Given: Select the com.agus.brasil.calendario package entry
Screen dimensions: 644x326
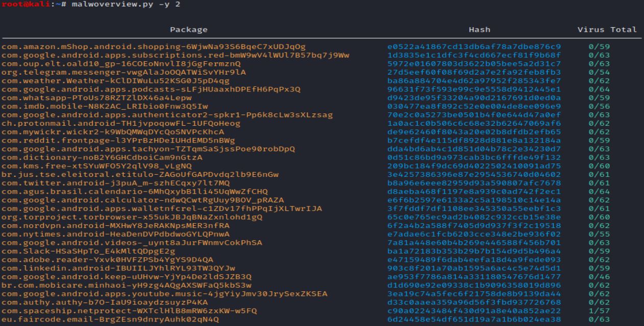Looking at the screenshot, I should (x=135, y=191).
